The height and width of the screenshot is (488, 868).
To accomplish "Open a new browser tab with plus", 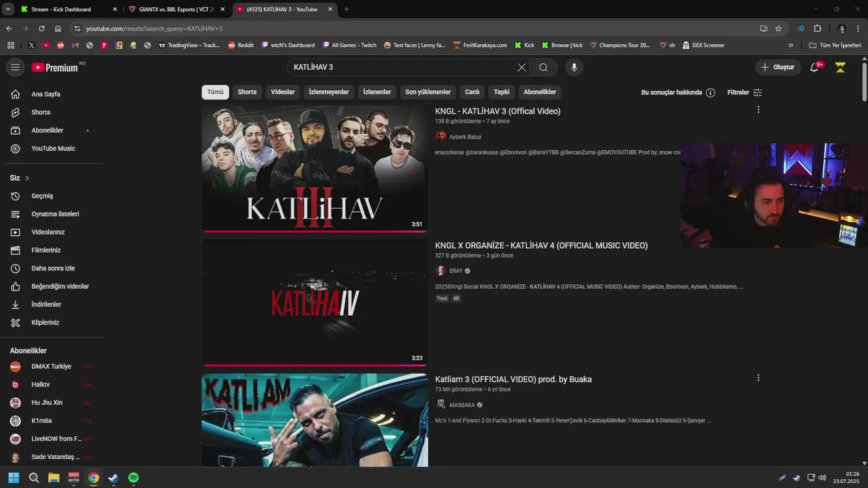I will click(347, 9).
